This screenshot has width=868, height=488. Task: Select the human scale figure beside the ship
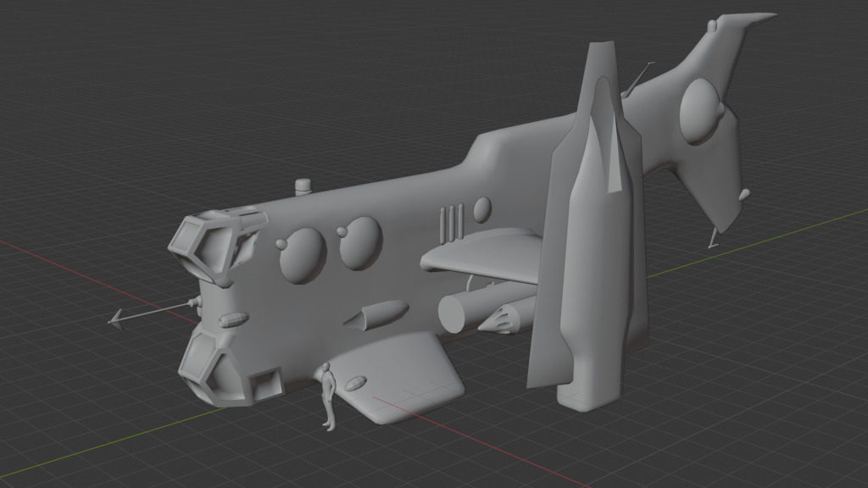click(328, 396)
